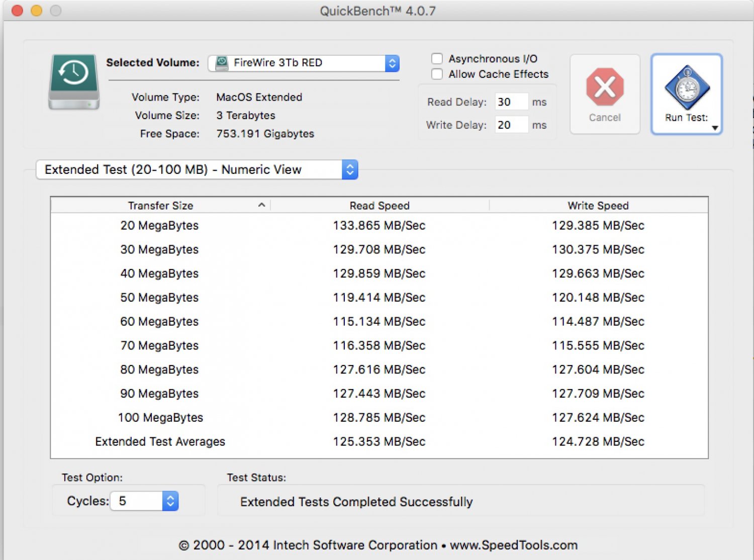Click Transfer Size sort arrow indicator

(x=261, y=205)
